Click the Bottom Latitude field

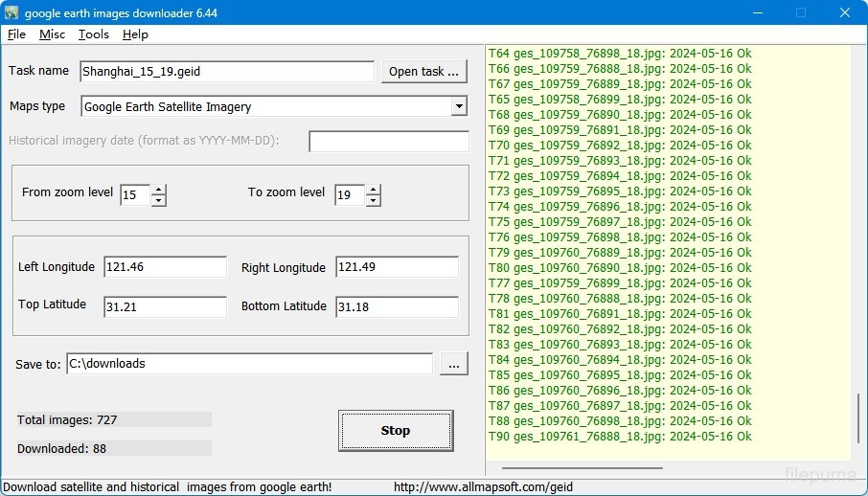point(397,306)
